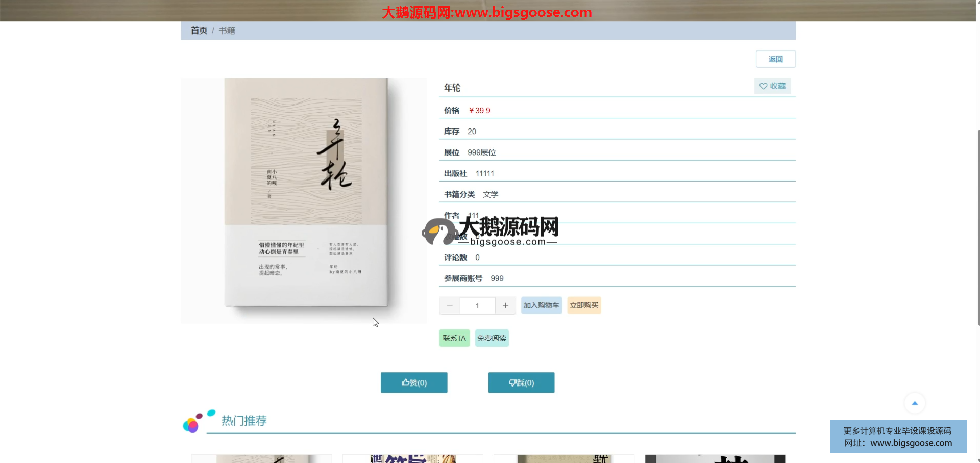
Task: Click the thumbs-up 赞 like button
Action: 414,382
